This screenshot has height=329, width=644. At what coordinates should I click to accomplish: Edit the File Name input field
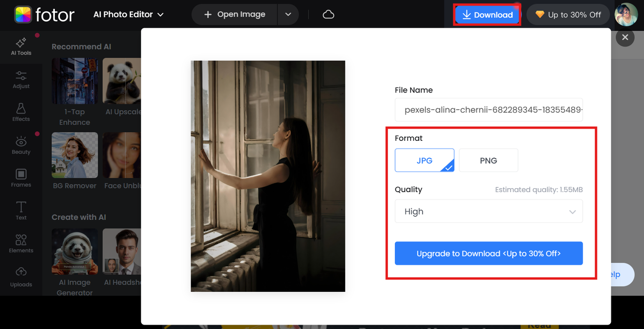489,110
